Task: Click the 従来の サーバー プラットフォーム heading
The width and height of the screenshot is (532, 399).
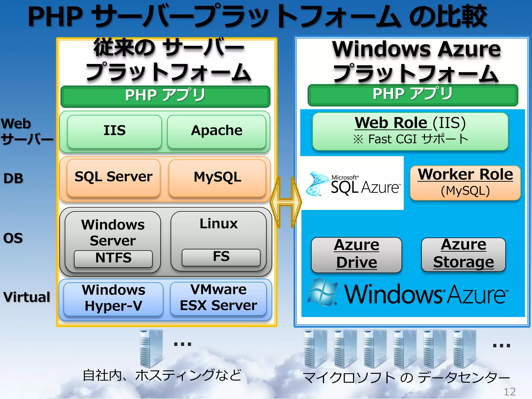Action: pos(168,60)
